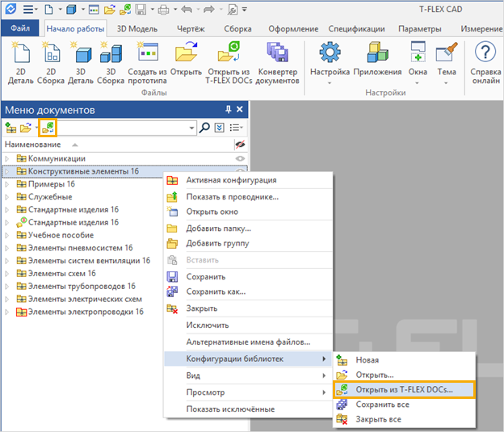Click the Файл button

[20, 28]
